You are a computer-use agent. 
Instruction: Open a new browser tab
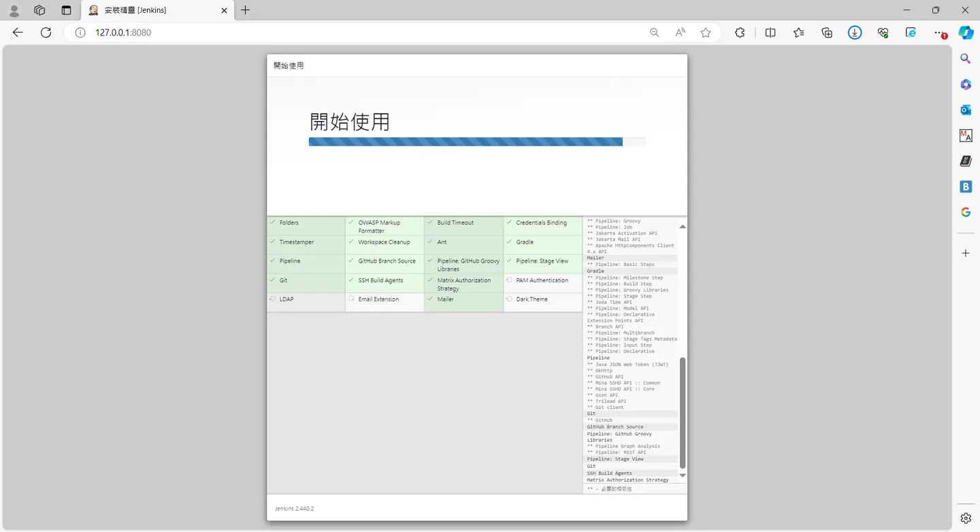[x=246, y=10]
